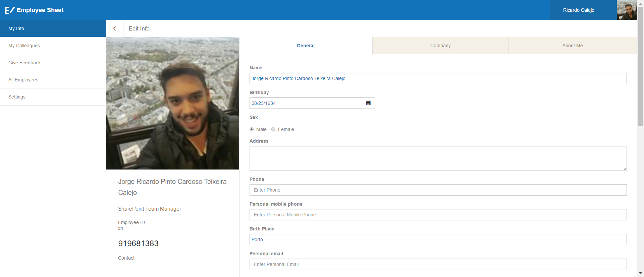Image resolution: width=644 pixels, height=277 pixels.
Task: Click the Employee ID value 31
Action: 121,228
